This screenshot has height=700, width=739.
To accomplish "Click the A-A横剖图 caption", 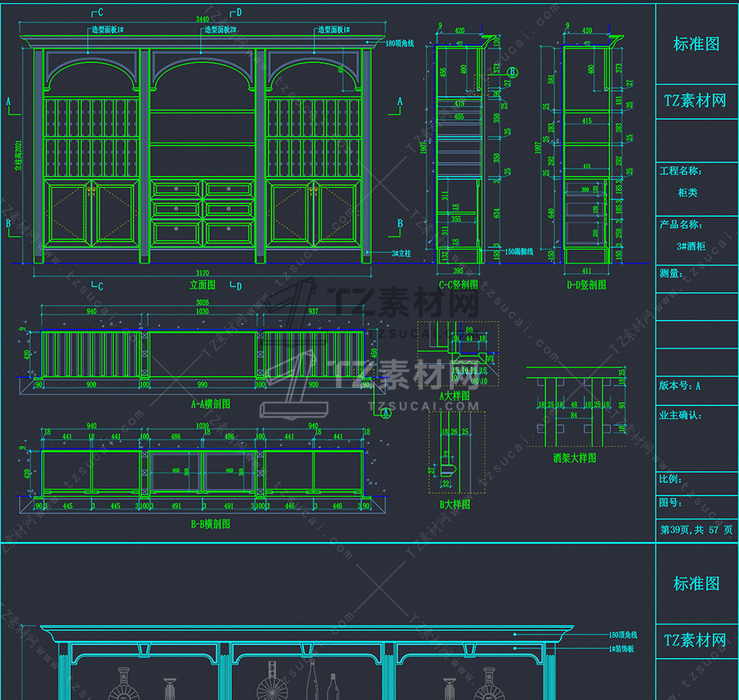I will click(211, 404).
